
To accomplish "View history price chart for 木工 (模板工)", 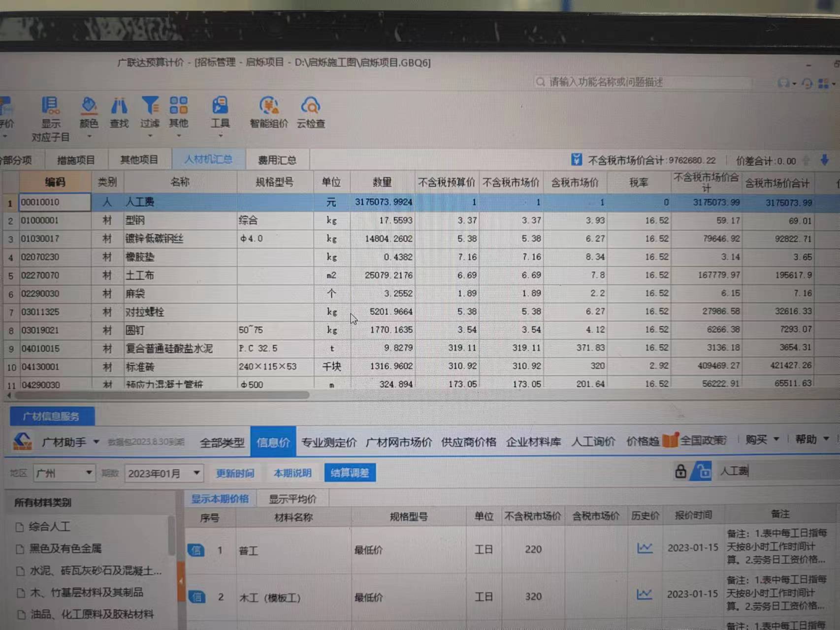I will click(x=645, y=594).
